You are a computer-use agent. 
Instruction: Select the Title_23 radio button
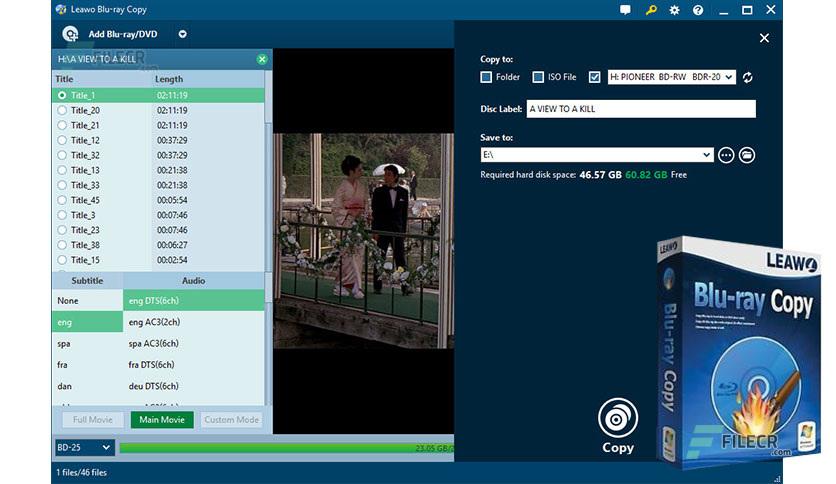(62, 230)
